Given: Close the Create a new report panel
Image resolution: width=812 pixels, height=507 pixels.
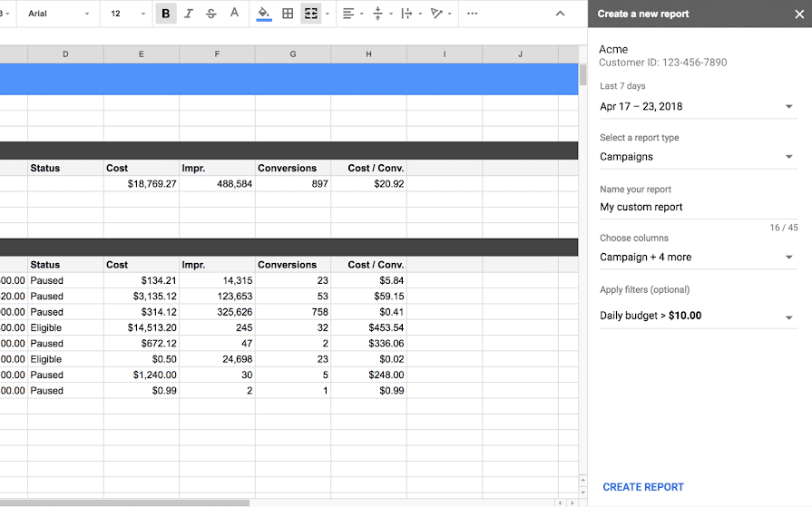Looking at the screenshot, I should click(798, 14).
